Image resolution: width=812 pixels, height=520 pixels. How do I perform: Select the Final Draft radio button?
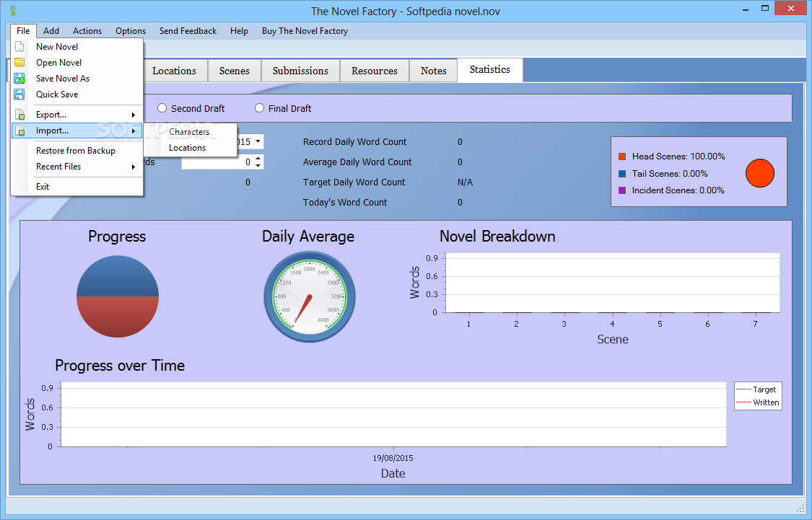(x=259, y=108)
